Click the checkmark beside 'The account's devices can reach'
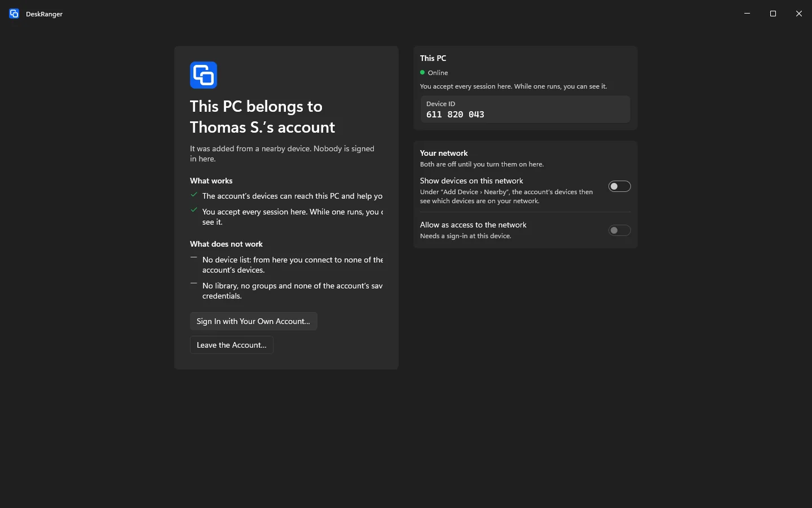The height and width of the screenshot is (508, 812). click(194, 195)
